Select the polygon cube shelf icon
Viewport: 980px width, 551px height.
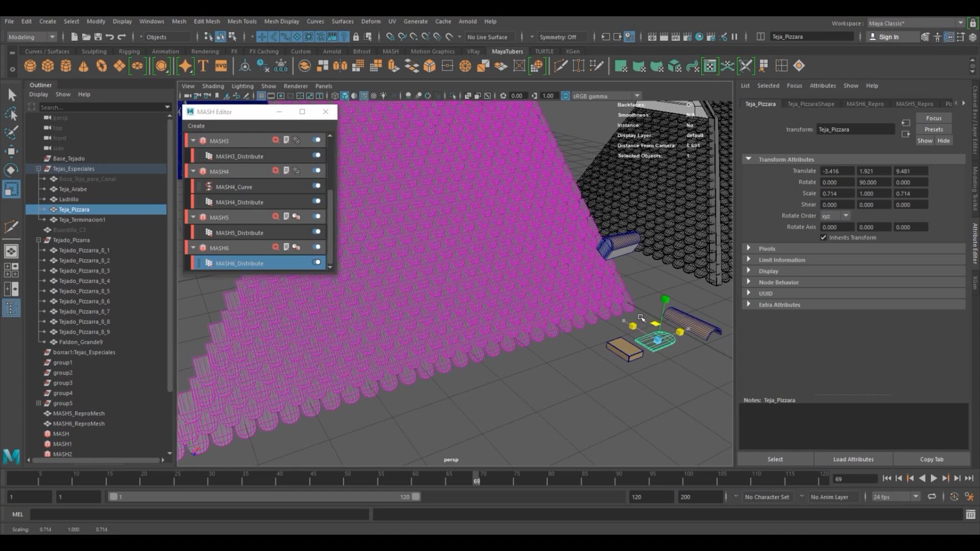point(47,66)
